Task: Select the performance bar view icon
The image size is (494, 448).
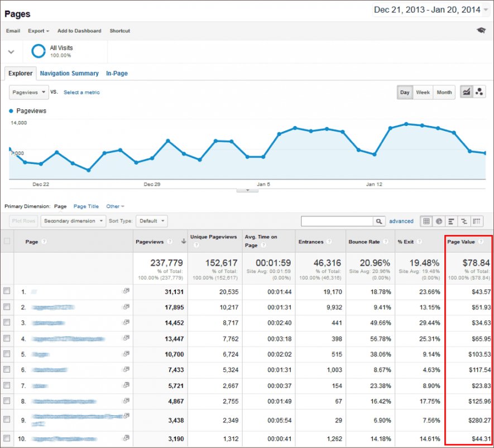Action: click(451, 221)
